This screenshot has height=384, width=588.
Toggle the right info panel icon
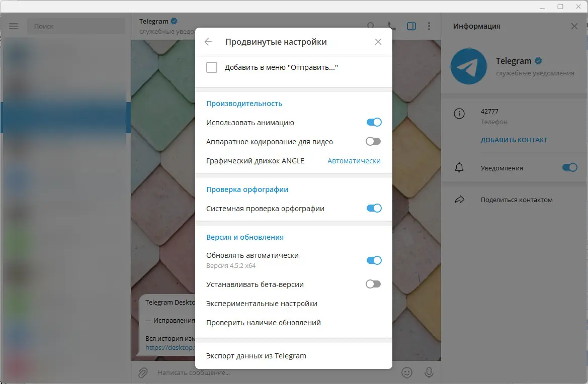click(x=411, y=26)
